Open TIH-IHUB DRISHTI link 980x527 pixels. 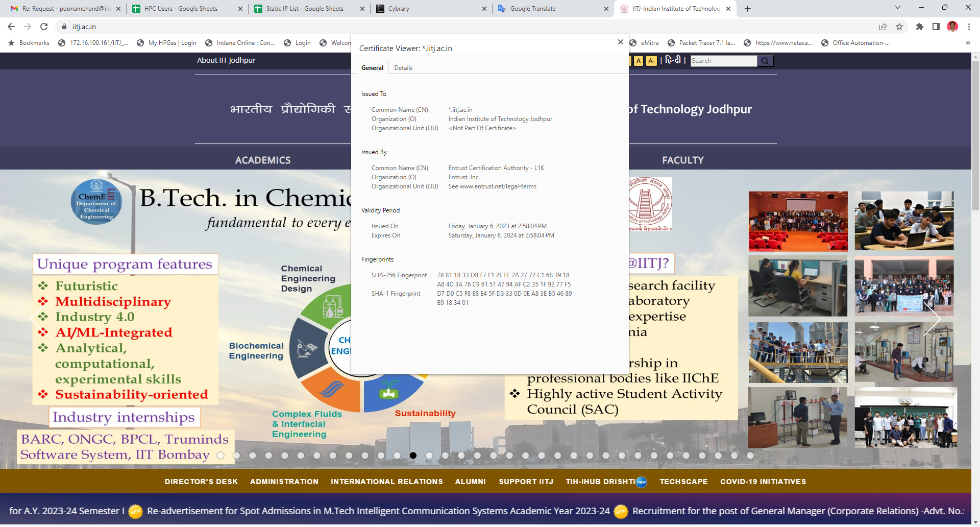(601, 482)
